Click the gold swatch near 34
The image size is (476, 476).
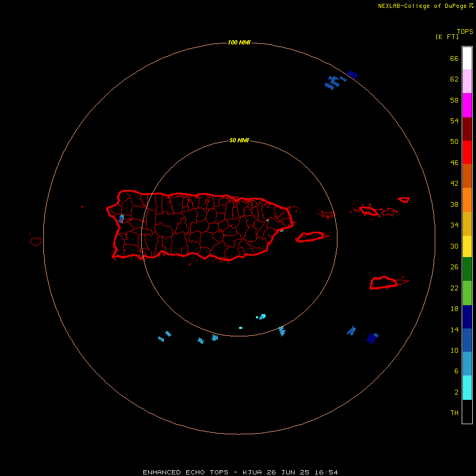(x=467, y=224)
